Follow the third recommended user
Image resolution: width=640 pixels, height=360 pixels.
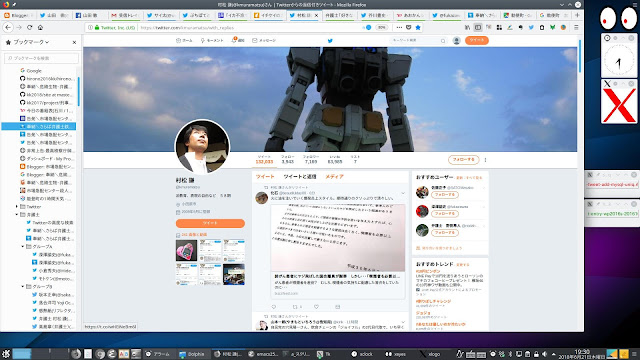444,233
